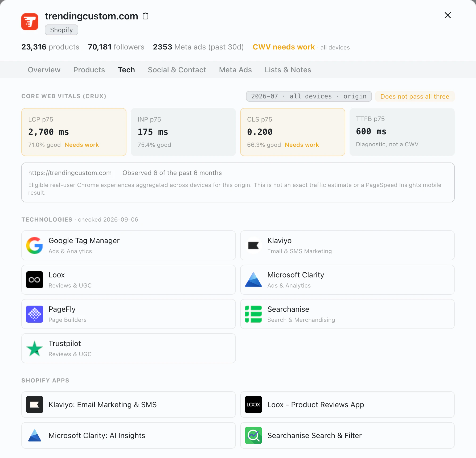The image size is (476, 458).
Task: Click the Klaviyo app icon under Shopify Apps
Action: 35,404
